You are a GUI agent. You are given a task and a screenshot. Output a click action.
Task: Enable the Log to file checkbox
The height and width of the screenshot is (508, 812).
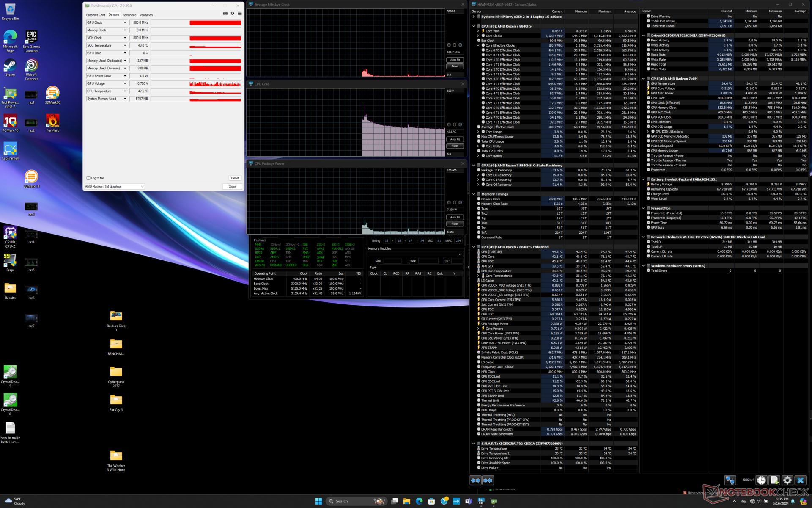pyautogui.click(x=88, y=178)
